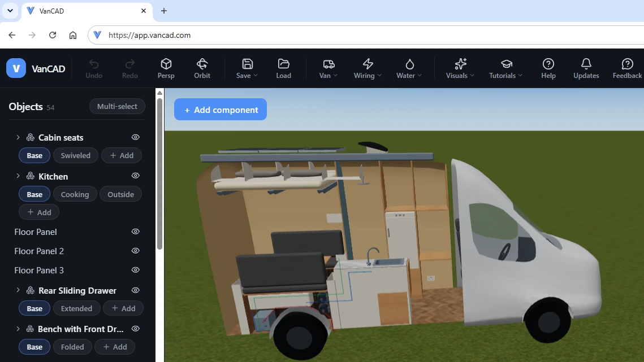Open the Visuals dropdown menu

pyautogui.click(x=460, y=68)
